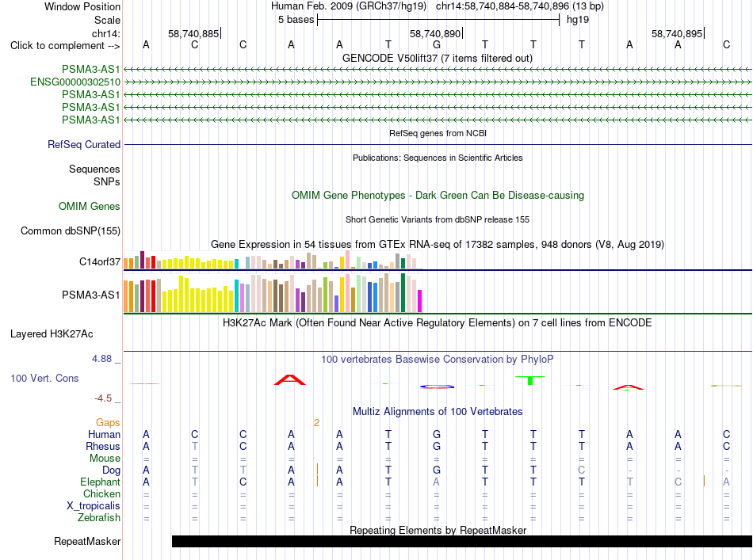Screen dimensions: 753x560
Task: Click the tall green T PhyloP logo
Action: pos(530,380)
